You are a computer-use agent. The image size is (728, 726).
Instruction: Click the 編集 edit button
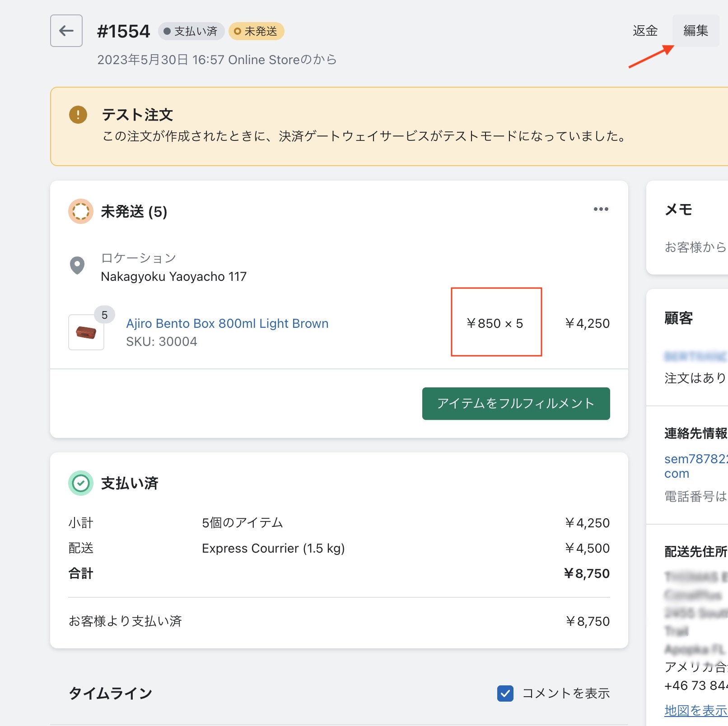[695, 31]
